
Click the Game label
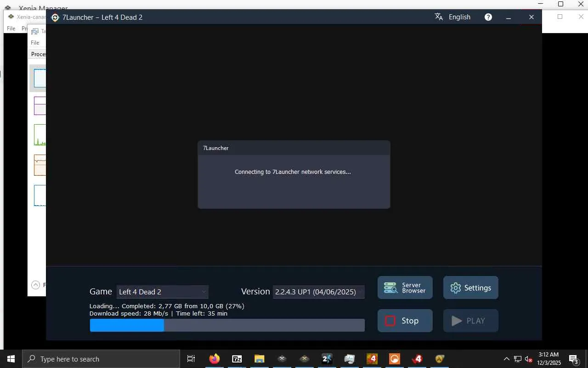101,292
